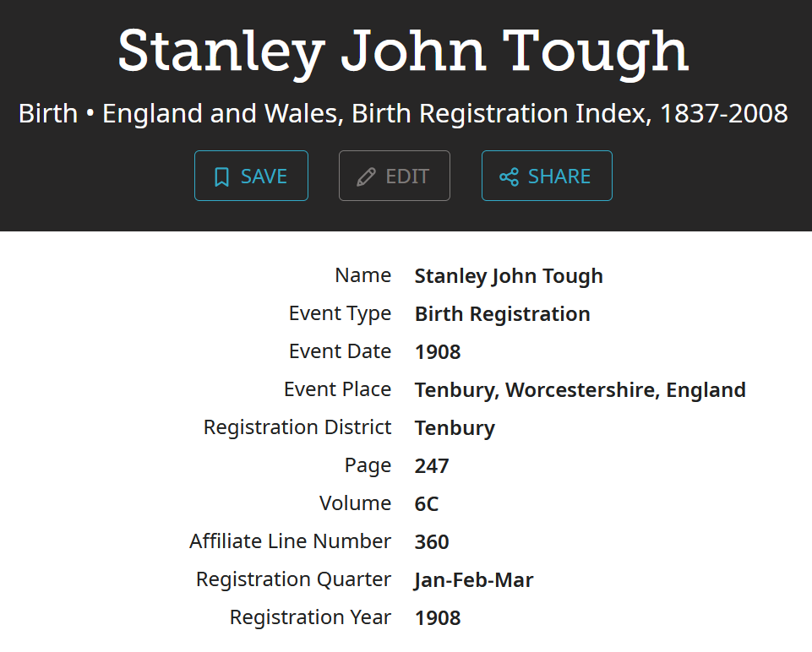The height and width of the screenshot is (652, 812).
Task: Select the Name value Stanley John Tough
Action: tap(509, 276)
